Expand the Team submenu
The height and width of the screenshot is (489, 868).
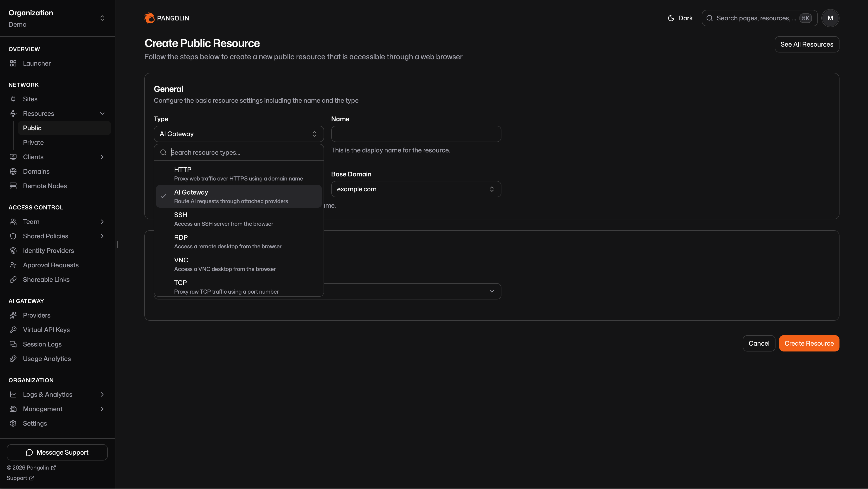point(102,222)
